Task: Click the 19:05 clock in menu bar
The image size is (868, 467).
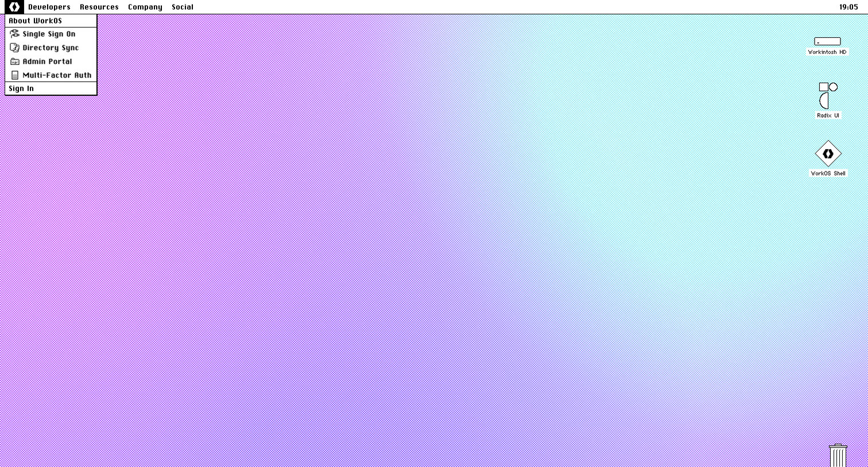Action: (848, 7)
